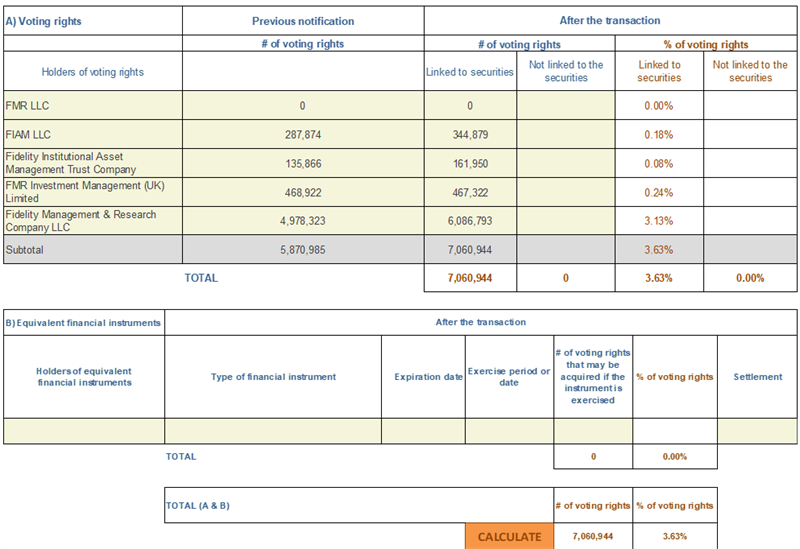Click the 'Holders of voting rights' header
800x549 pixels.
(x=93, y=72)
